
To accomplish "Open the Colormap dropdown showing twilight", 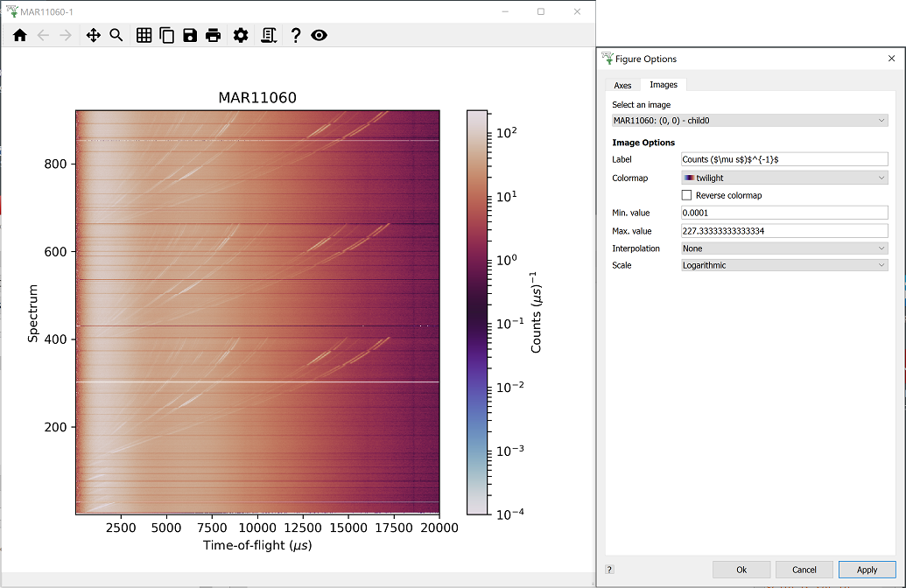I will [x=784, y=178].
